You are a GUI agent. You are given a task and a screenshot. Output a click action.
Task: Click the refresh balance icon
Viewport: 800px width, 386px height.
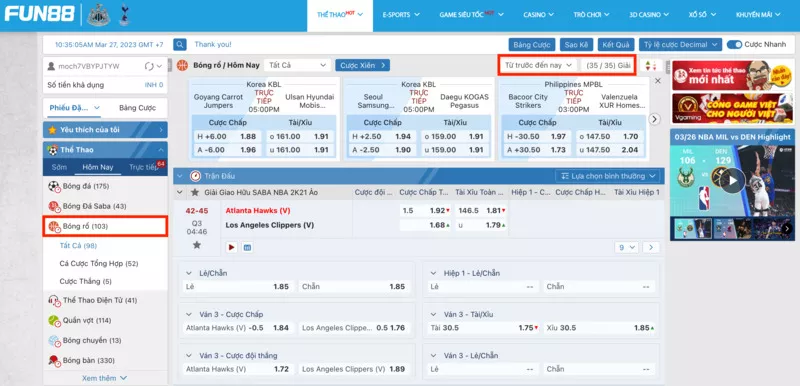149,66
